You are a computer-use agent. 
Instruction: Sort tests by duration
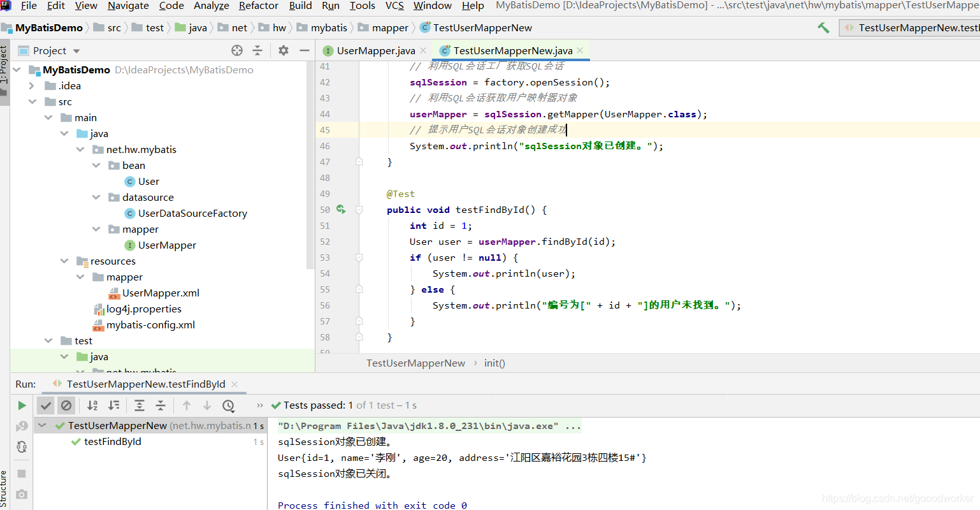[x=114, y=405]
